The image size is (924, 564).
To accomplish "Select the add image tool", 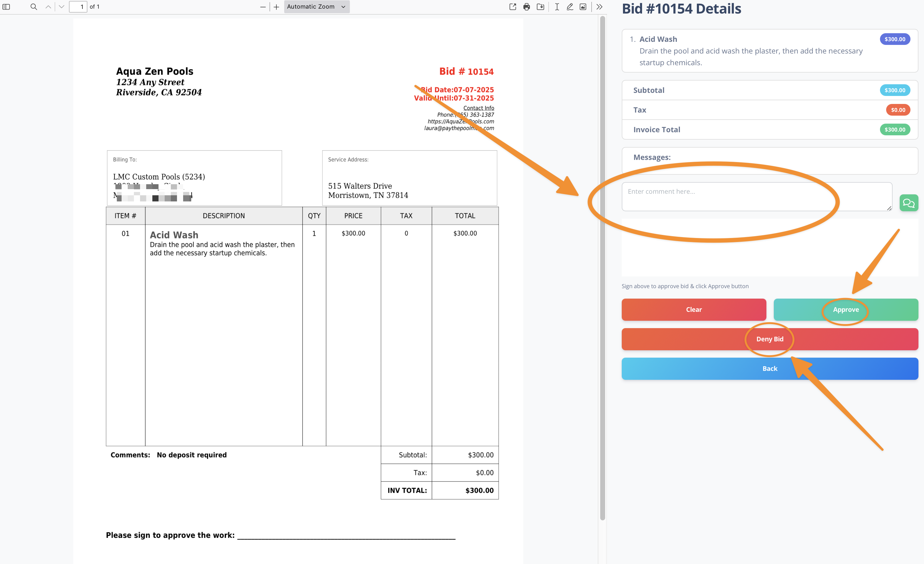I will 583,7.
